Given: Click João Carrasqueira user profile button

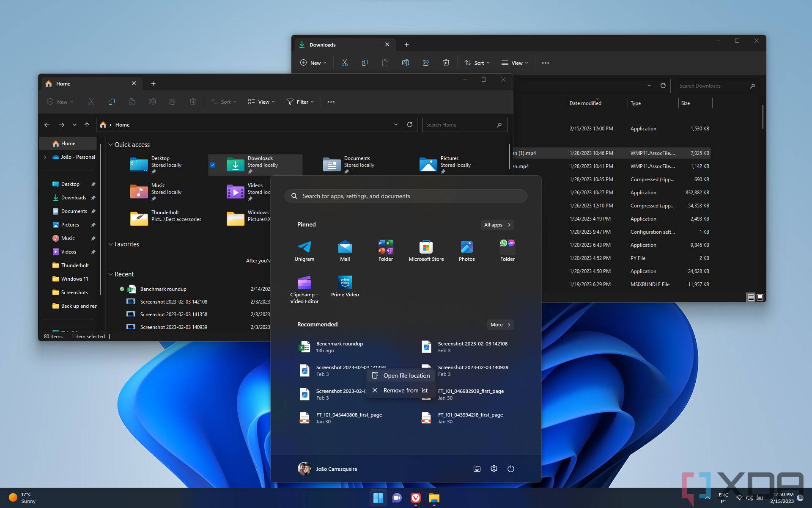Looking at the screenshot, I should (x=328, y=469).
